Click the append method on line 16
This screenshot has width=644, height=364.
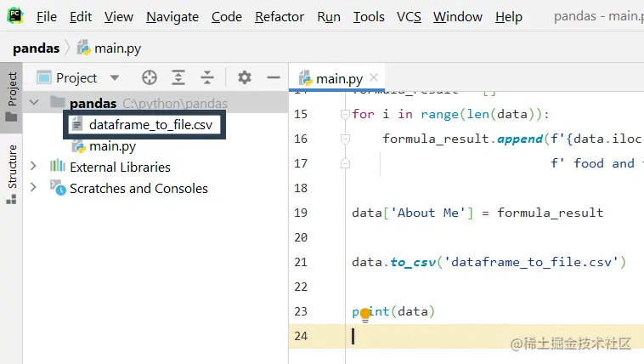pyautogui.click(x=520, y=139)
